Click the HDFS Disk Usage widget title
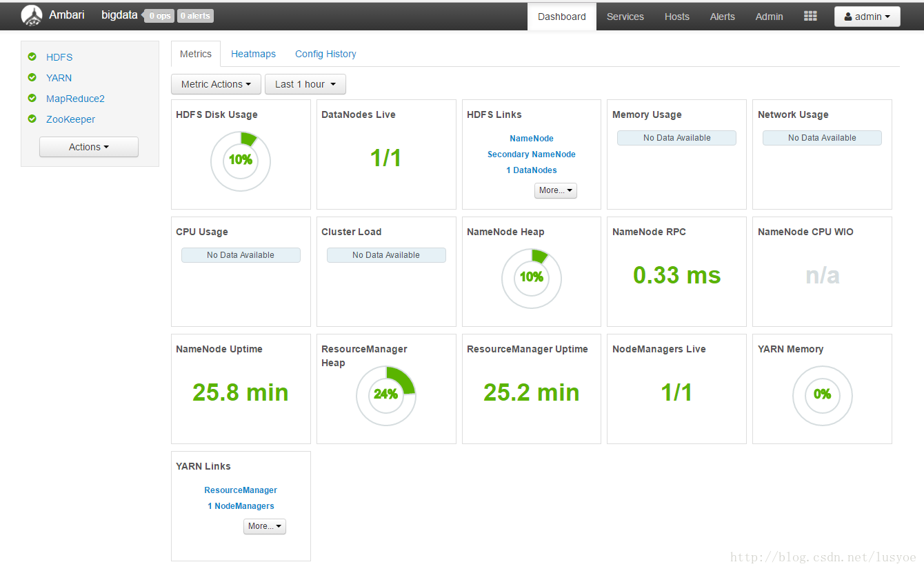 (217, 114)
